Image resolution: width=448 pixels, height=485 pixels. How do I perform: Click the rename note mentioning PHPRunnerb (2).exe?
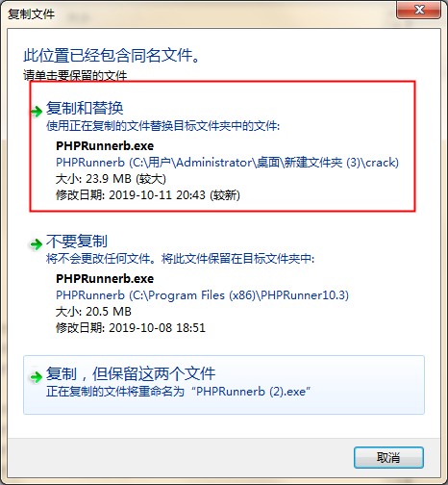point(178,392)
